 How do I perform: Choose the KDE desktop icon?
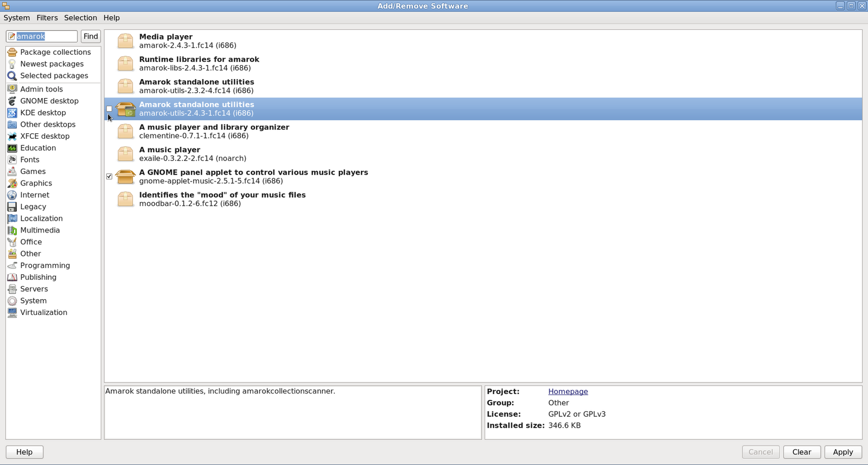point(12,113)
